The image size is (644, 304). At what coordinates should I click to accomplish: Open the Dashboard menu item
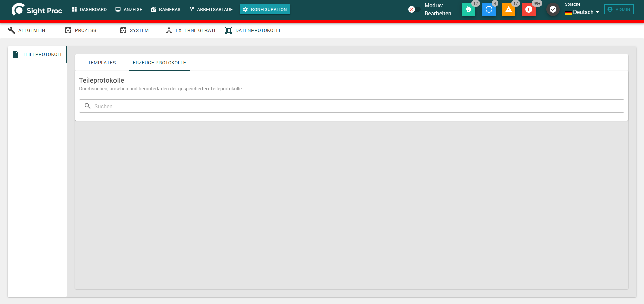[x=89, y=9]
